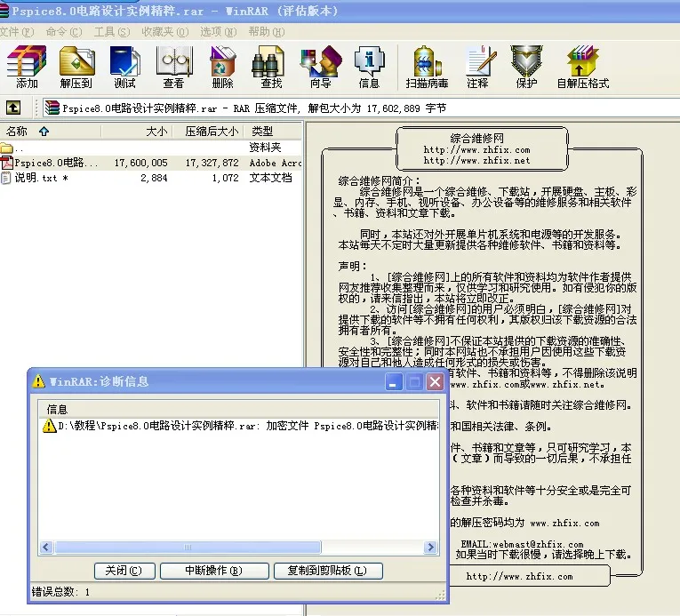The height and width of the screenshot is (616, 680).
Task: Select the Pspice8.0电路... file row
Action: (x=151, y=163)
